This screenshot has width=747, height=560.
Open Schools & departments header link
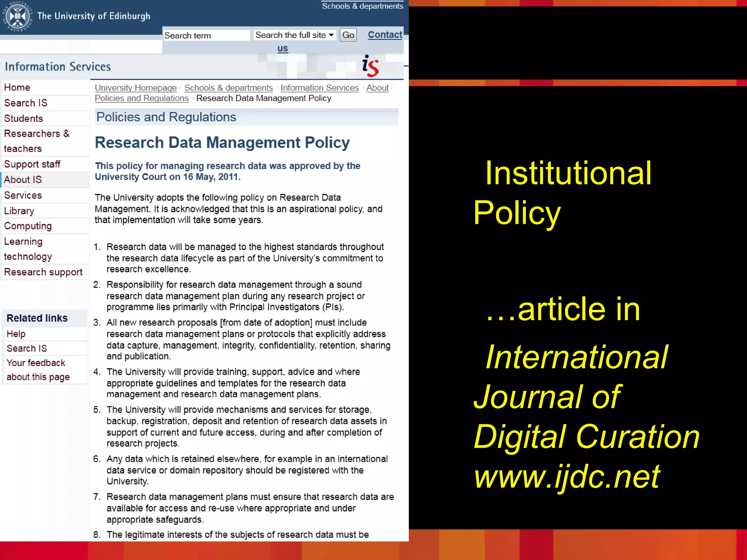click(x=363, y=6)
